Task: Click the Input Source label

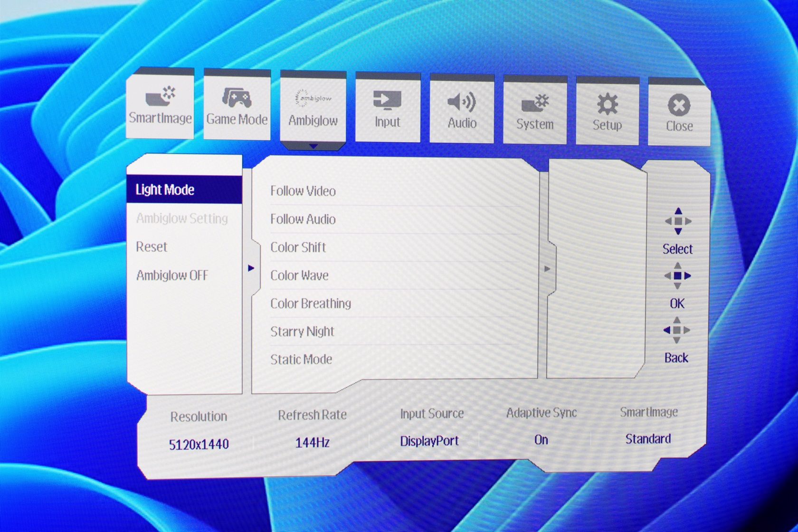Action: [x=432, y=413]
